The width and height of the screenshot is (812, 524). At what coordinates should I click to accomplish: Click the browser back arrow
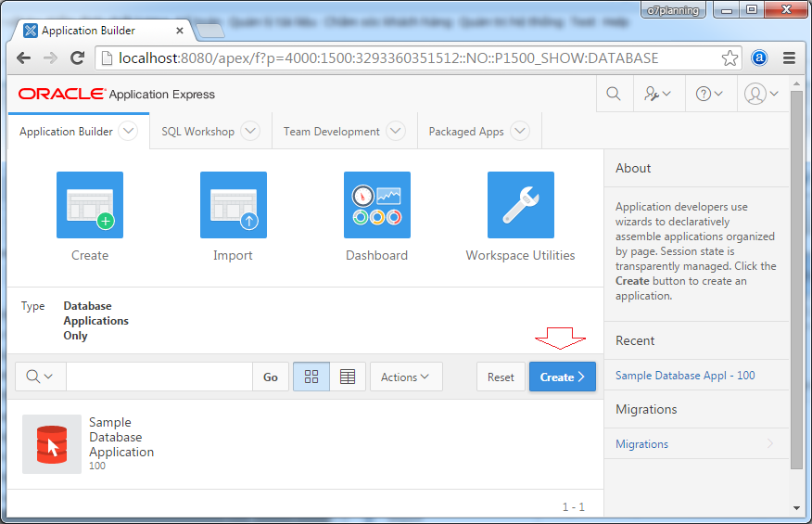click(23, 58)
